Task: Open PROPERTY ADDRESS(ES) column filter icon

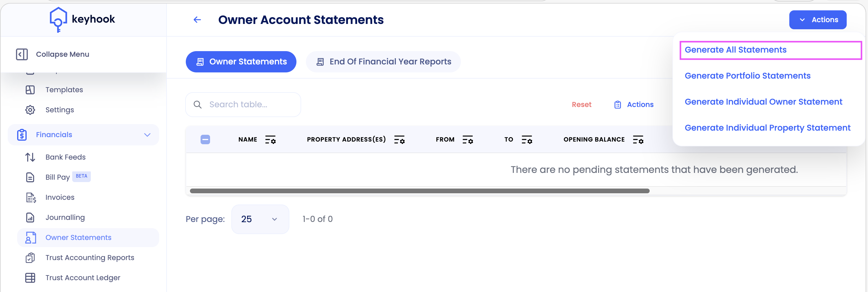Action: click(399, 139)
